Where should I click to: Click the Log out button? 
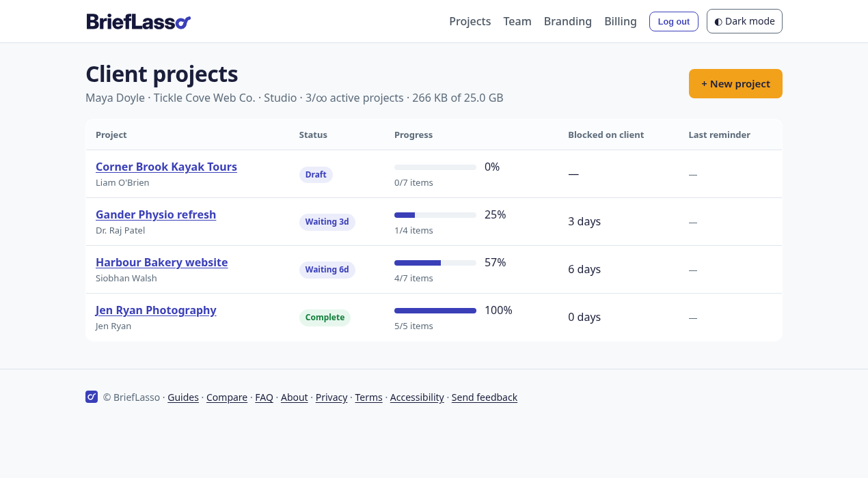(674, 21)
